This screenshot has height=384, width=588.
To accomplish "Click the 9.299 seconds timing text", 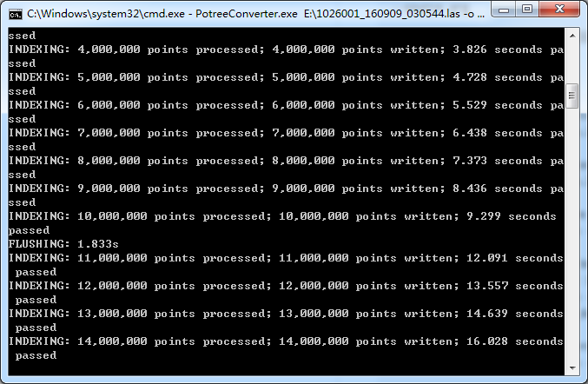I will [511, 216].
